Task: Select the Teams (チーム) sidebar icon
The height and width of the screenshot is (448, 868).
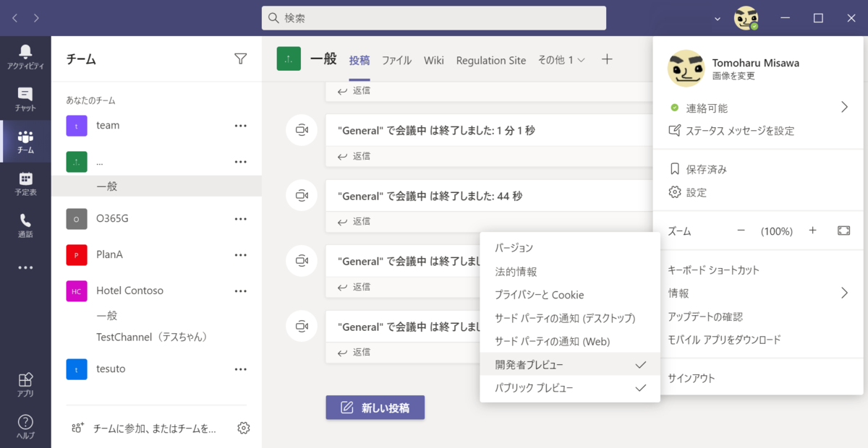Action: 25,142
